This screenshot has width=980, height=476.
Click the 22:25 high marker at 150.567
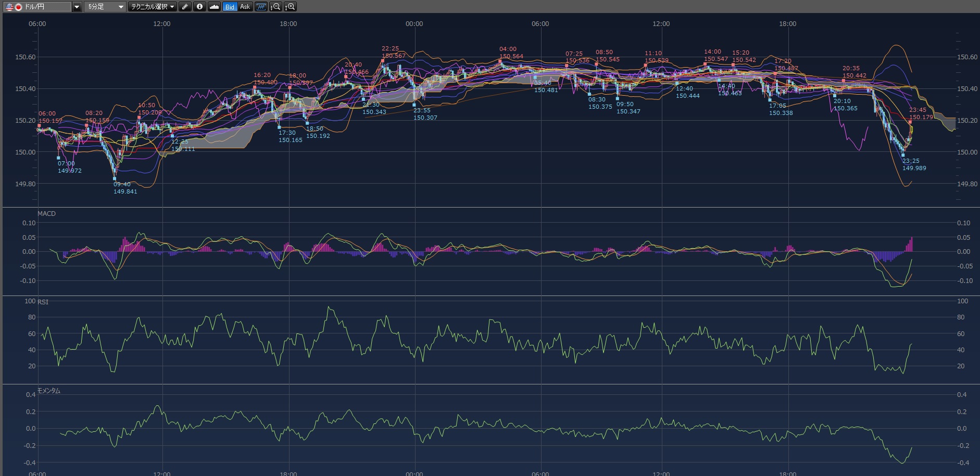[383, 60]
